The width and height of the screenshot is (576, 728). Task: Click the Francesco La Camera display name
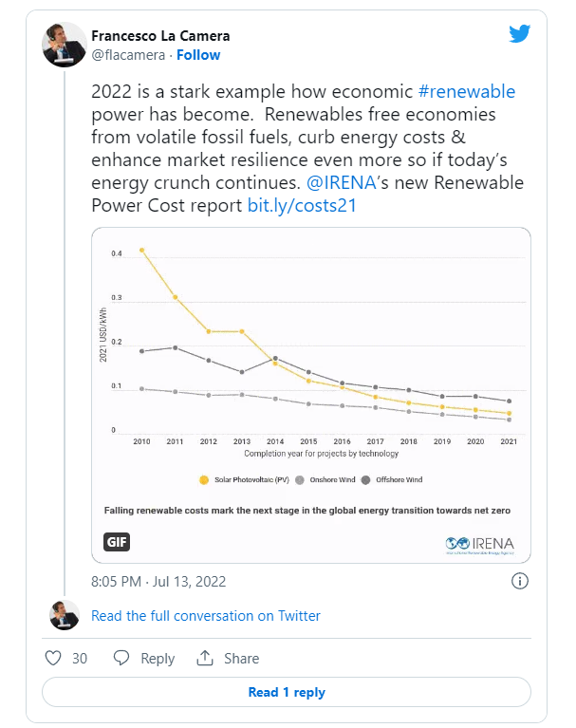(x=160, y=36)
